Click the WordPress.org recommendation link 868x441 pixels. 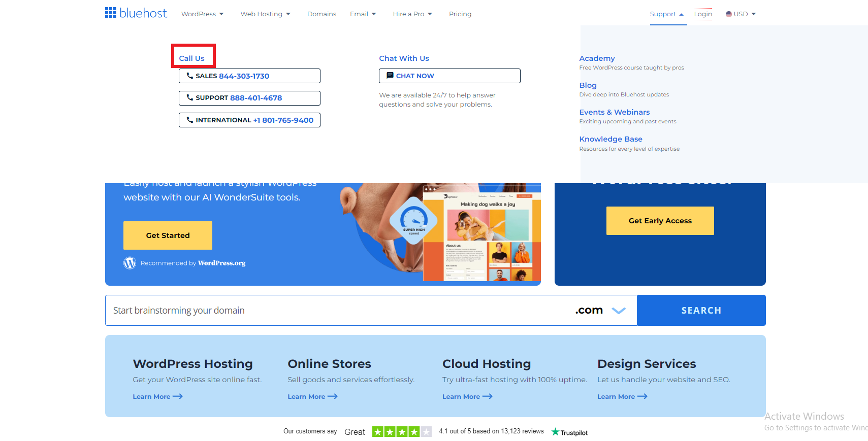click(221, 263)
